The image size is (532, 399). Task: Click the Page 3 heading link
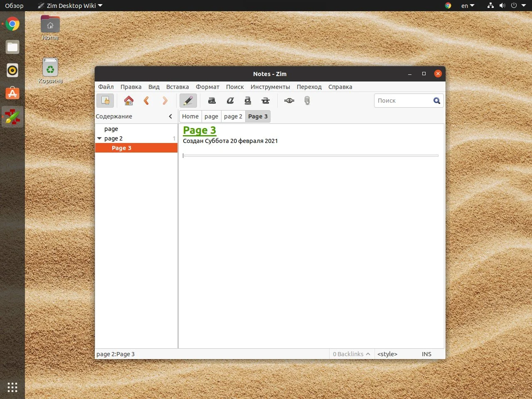(x=199, y=131)
